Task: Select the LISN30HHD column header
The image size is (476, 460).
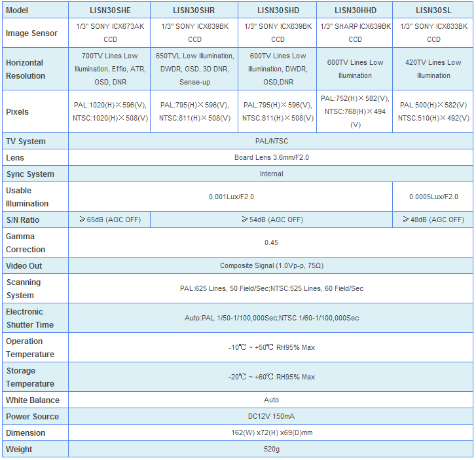Action: [x=355, y=10]
